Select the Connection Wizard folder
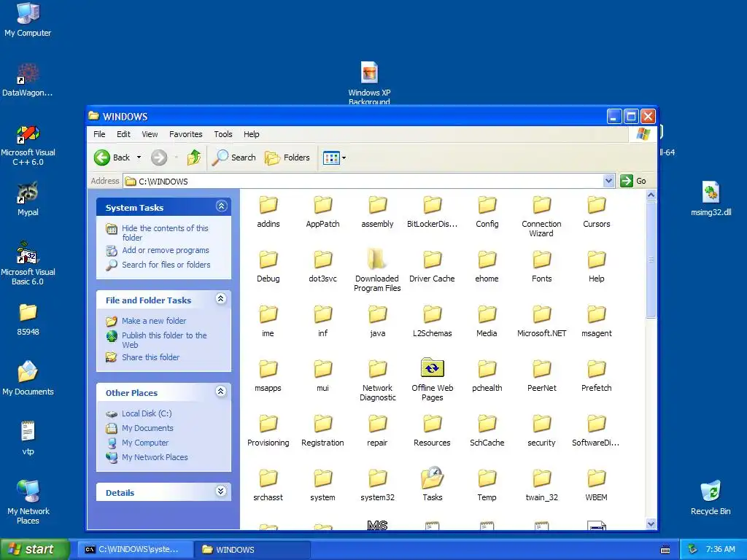Screen dimensions: 747x560 542,217
